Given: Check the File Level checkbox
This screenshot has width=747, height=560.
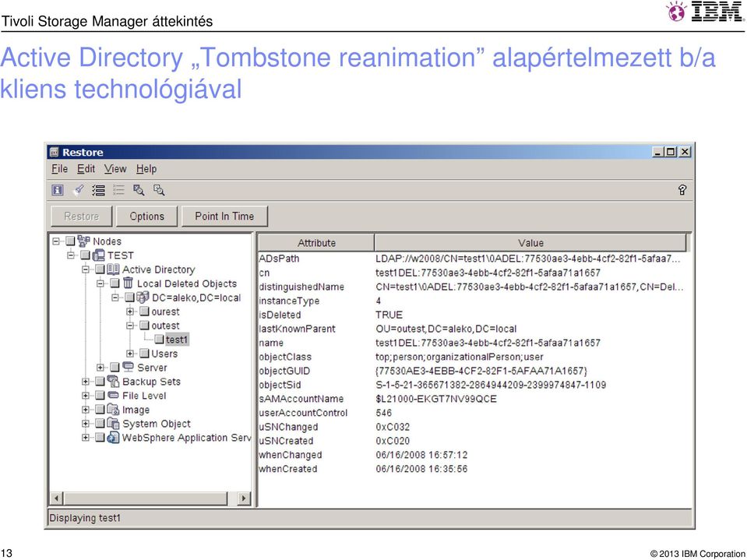Looking at the screenshot, I should click(100, 395).
